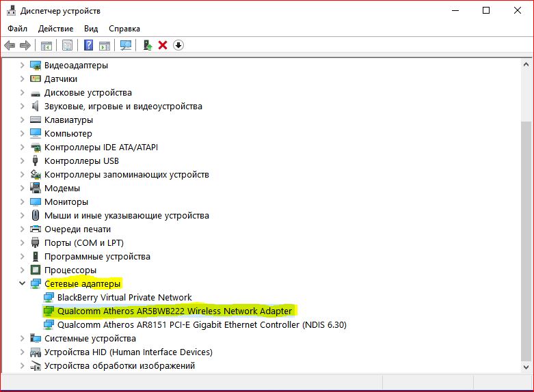Click the Модемы category icon

tap(36, 188)
